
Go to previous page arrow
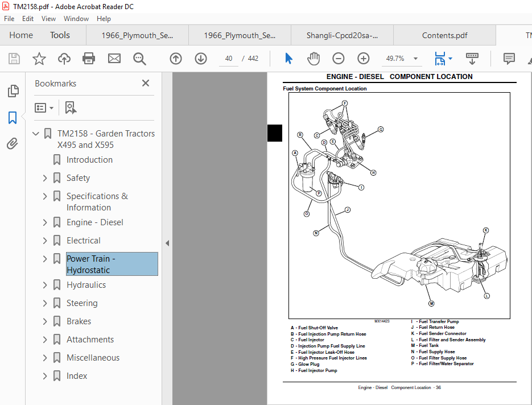176,59
